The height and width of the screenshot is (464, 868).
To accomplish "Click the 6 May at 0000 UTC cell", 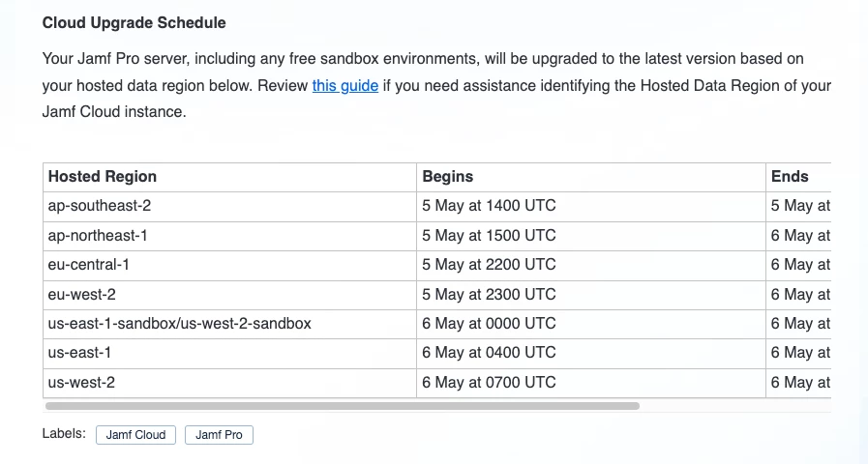I will (590, 324).
